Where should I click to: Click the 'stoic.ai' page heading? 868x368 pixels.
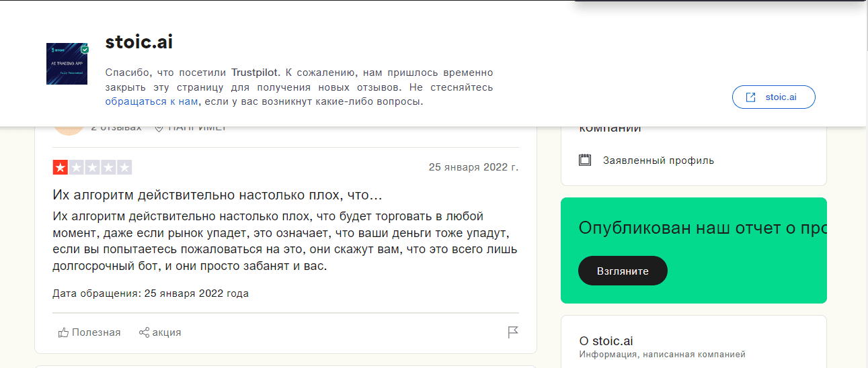[x=139, y=42]
